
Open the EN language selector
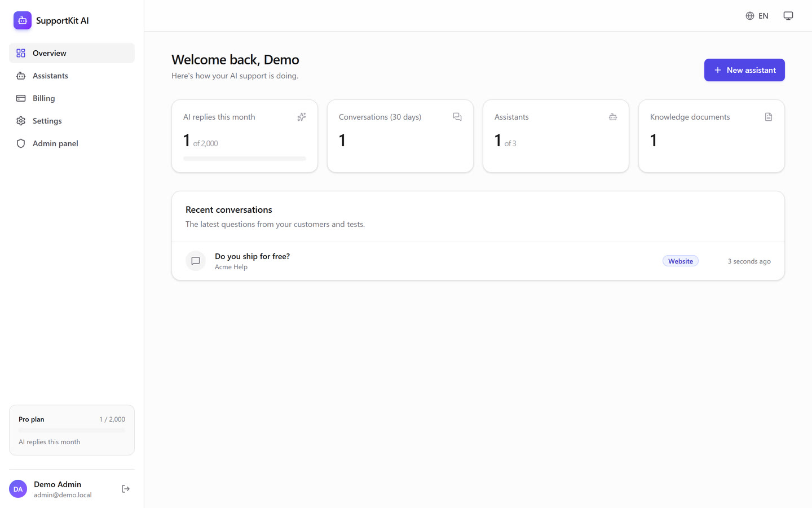pos(757,16)
